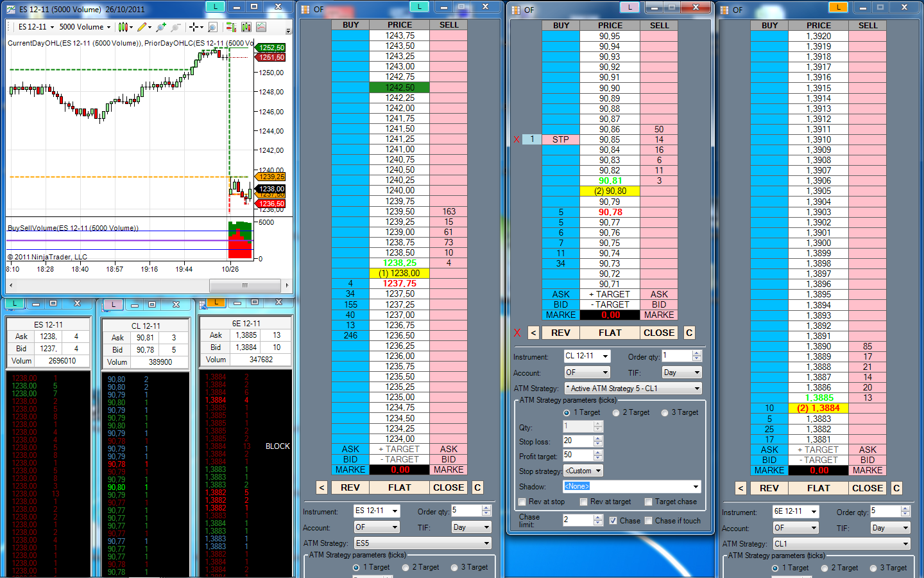
Task: Enable the 'Chase if touch' checkbox
Action: [x=649, y=521]
